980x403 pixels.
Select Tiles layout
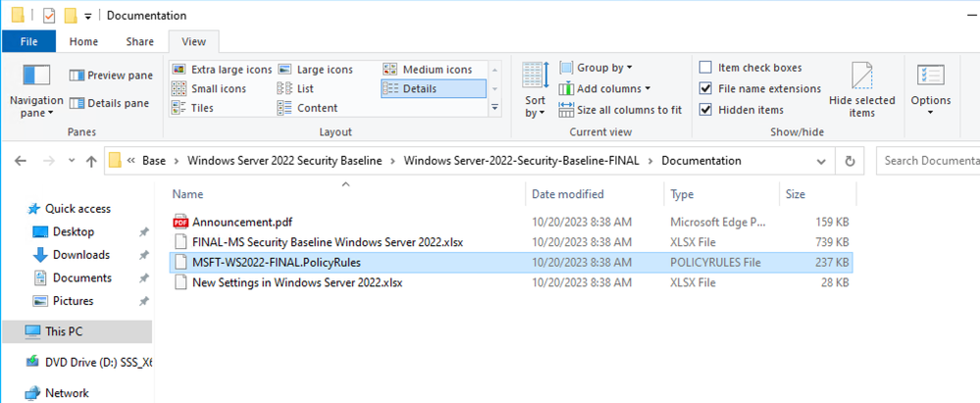coord(192,108)
